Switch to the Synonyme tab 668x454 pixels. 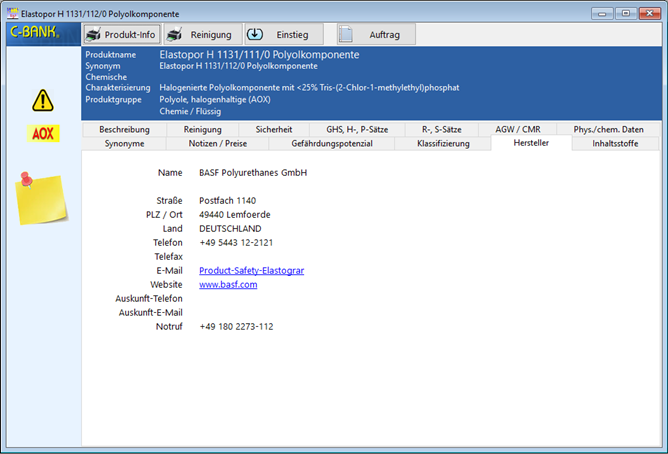(125, 144)
